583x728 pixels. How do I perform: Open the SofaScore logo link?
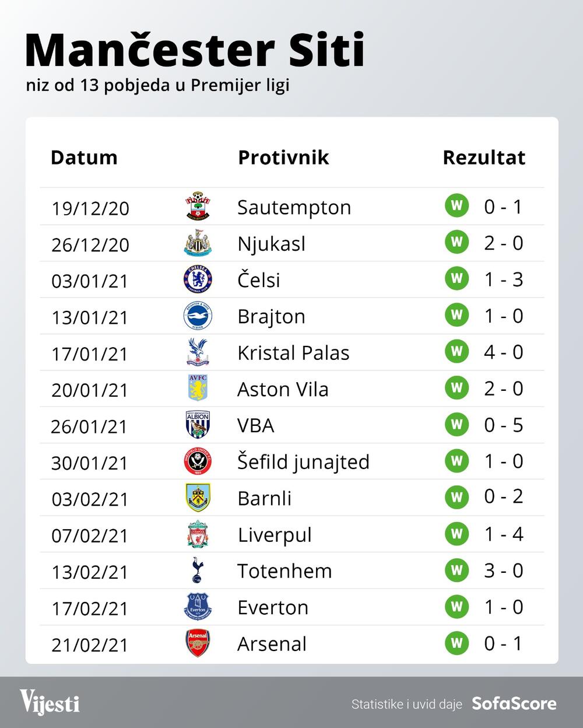pyautogui.click(x=514, y=703)
